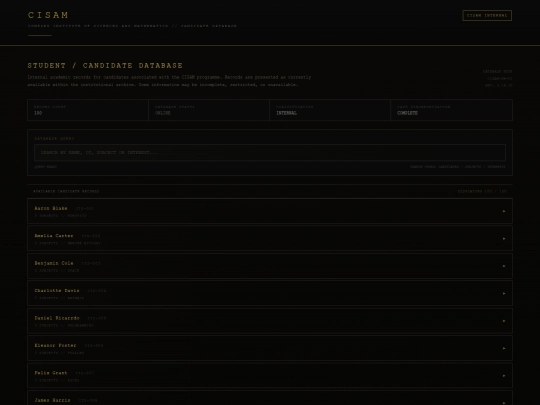Select the name Eleanor Foster
The height and width of the screenshot is (405, 540).
click(x=55, y=345)
